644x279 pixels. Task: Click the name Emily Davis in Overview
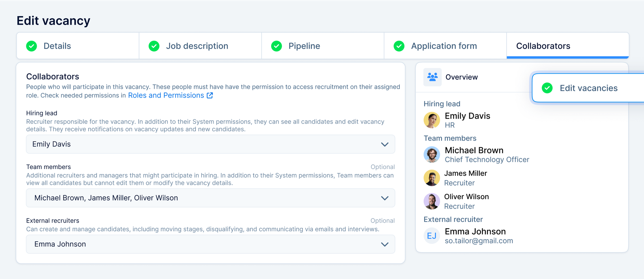[x=467, y=116]
